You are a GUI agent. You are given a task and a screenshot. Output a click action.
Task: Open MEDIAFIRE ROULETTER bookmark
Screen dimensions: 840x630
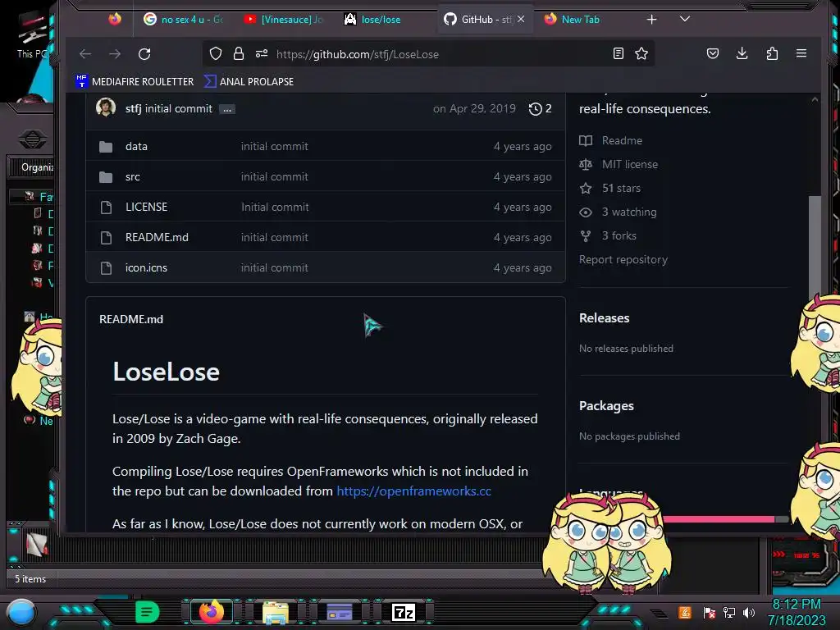click(x=135, y=81)
